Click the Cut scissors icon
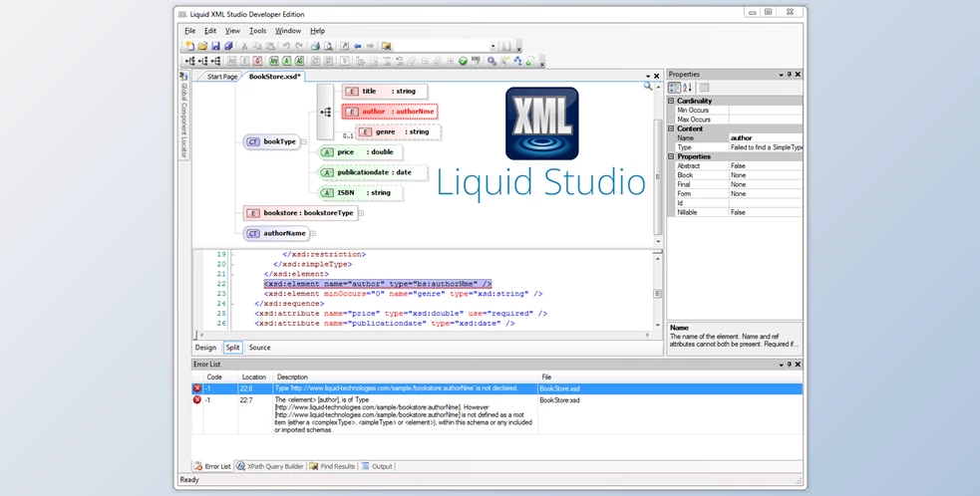Screen dimensions: 980x496 coord(244,46)
